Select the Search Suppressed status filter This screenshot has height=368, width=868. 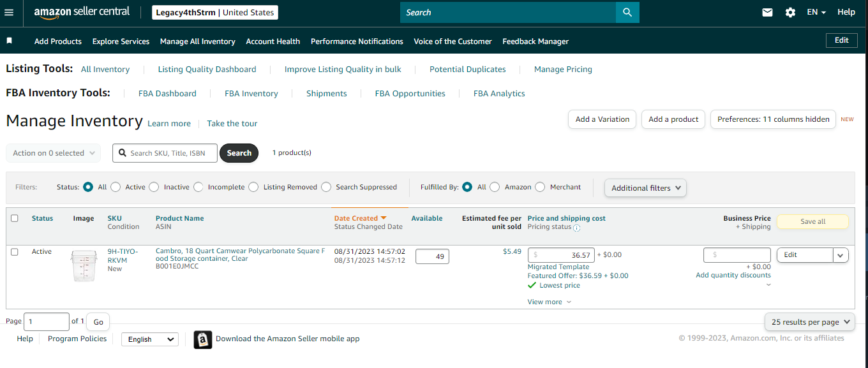(x=326, y=187)
